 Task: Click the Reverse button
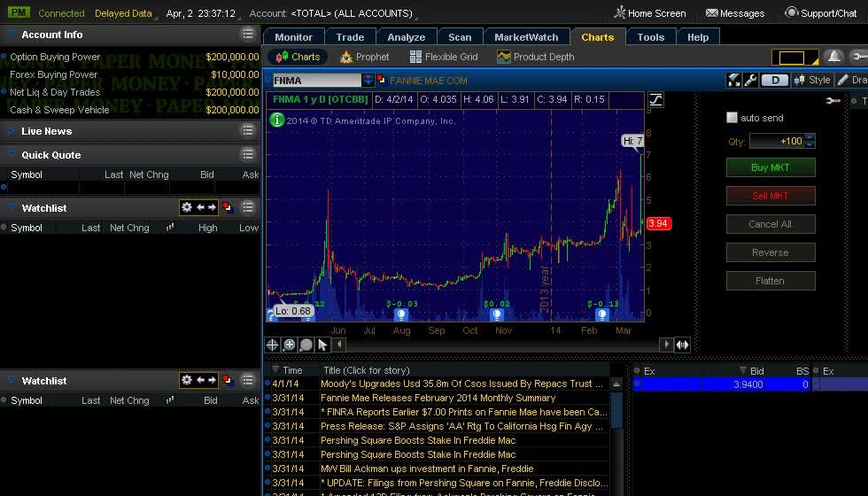pyautogui.click(x=771, y=252)
